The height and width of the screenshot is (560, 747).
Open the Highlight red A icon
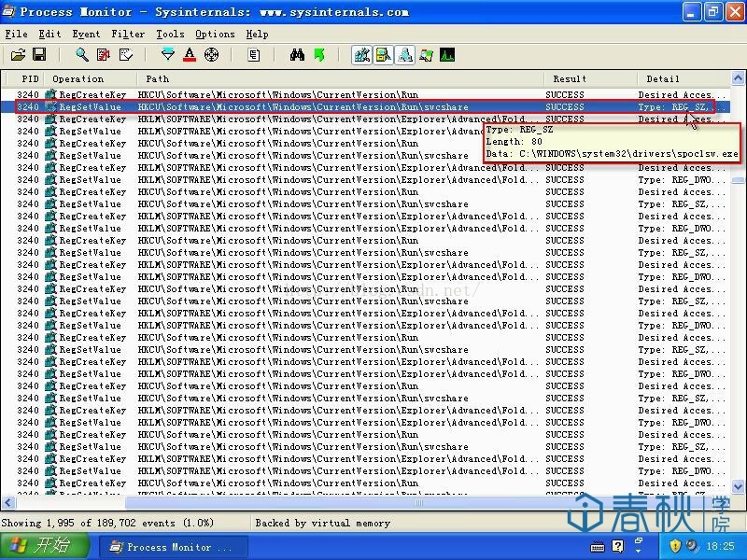[x=190, y=55]
